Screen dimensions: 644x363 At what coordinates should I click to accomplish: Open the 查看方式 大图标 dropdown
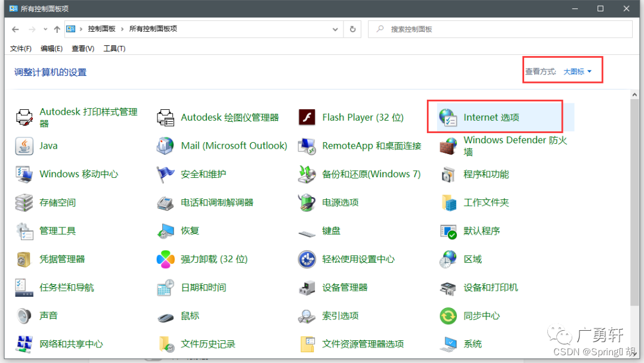tap(577, 72)
